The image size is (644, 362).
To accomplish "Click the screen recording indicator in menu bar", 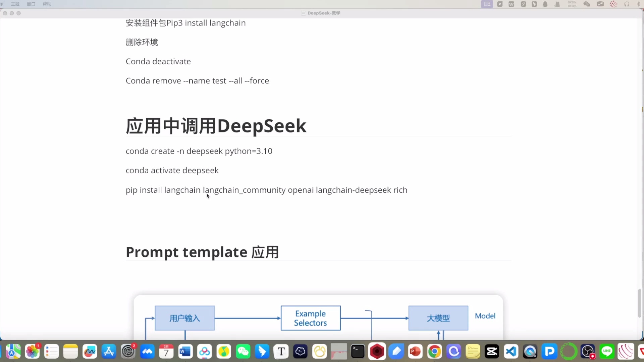I will click(487, 4).
